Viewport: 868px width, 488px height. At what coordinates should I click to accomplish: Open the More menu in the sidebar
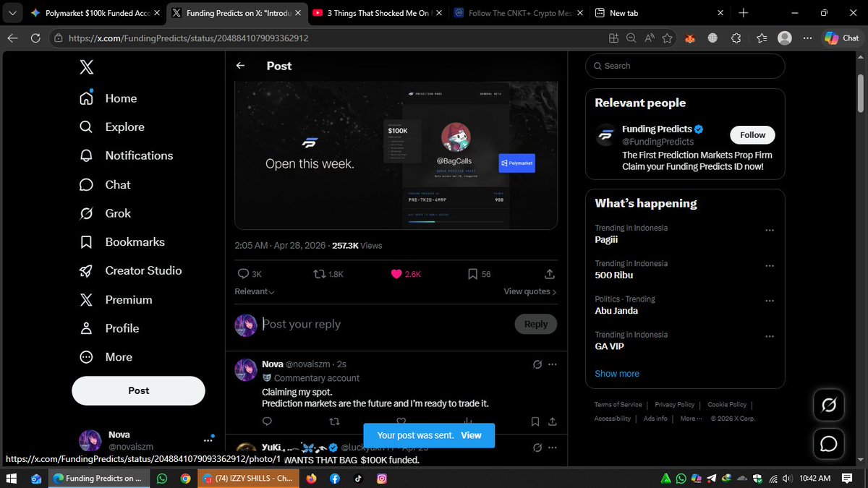point(106,357)
